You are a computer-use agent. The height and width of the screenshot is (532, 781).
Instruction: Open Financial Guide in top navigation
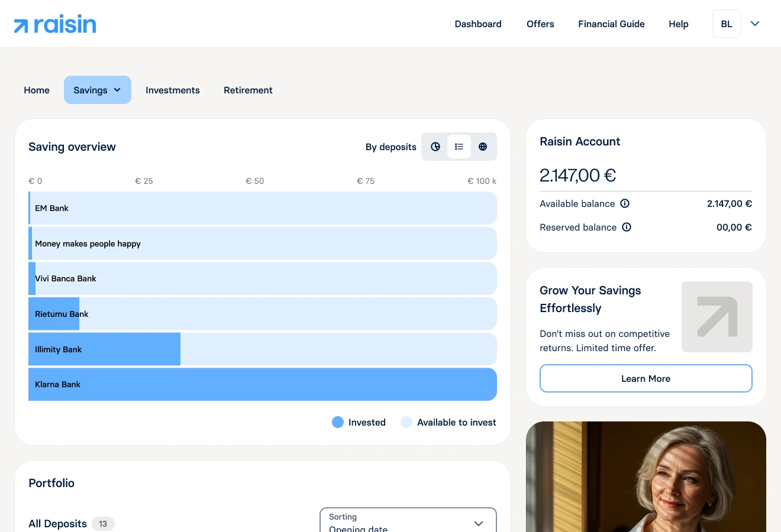611,24
